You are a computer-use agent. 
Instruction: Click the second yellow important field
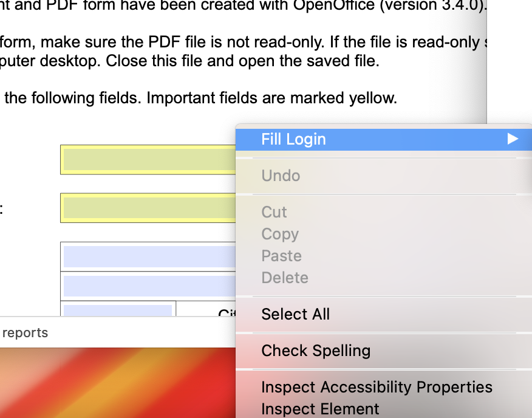[146, 208]
